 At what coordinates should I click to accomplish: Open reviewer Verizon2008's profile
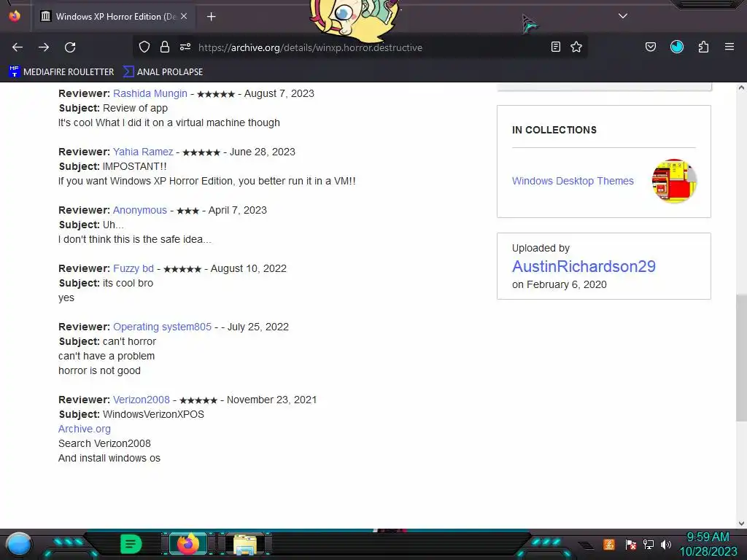click(x=142, y=400)
